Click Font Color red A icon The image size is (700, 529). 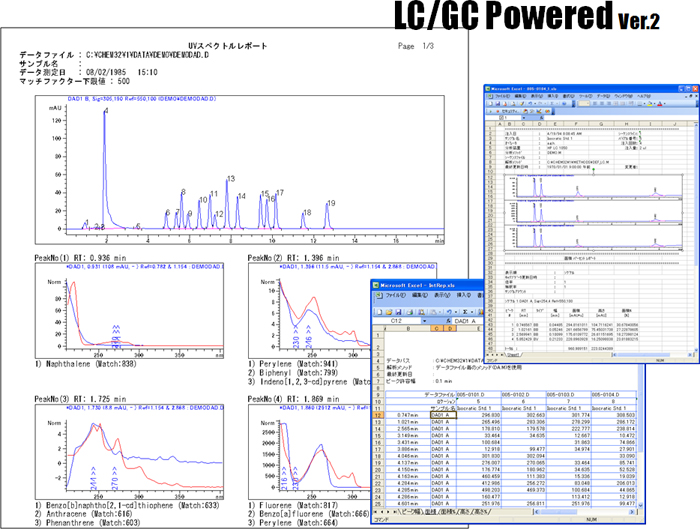tap(660, 104)
